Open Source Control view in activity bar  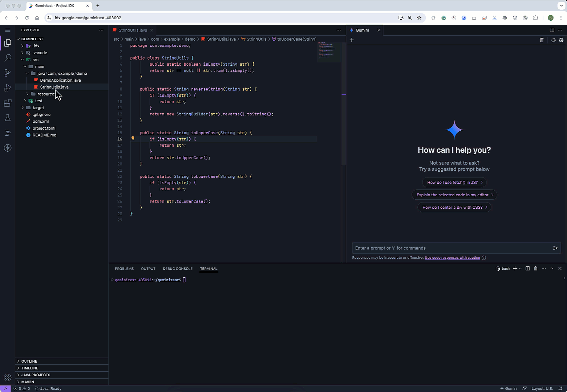point(7,73)
